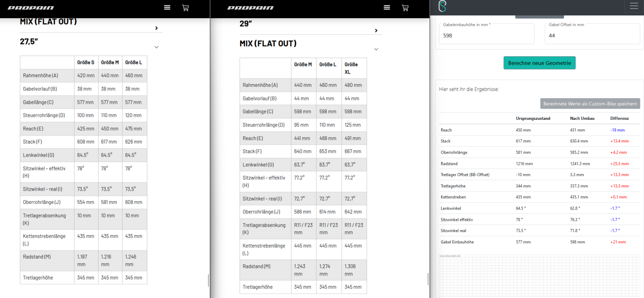Click Propain logo above the 29" table
Viewport: 644px width, 298px height.
[x=250, y=8]
